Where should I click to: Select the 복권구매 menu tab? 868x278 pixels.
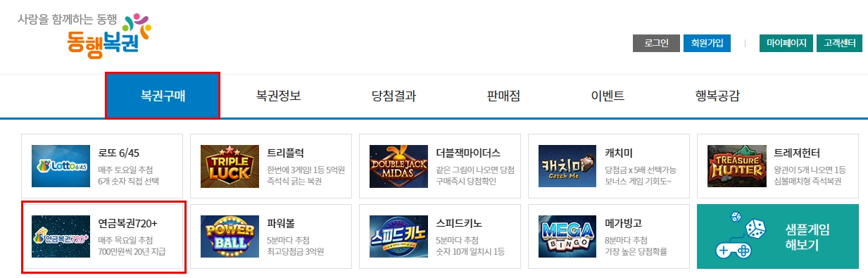(163, 96)
